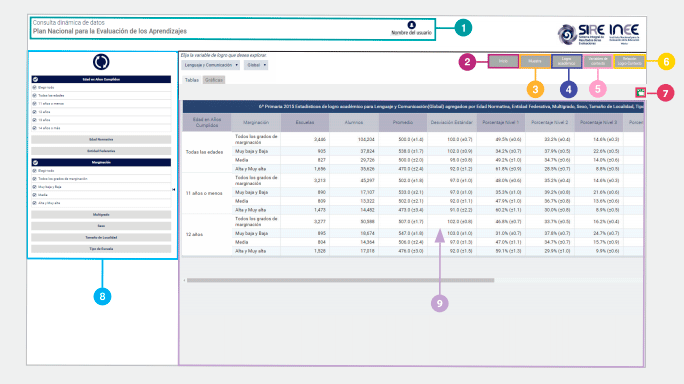
Task: Toggle the Edad en Años Cumplidos header check
Action: click(35, 79)
